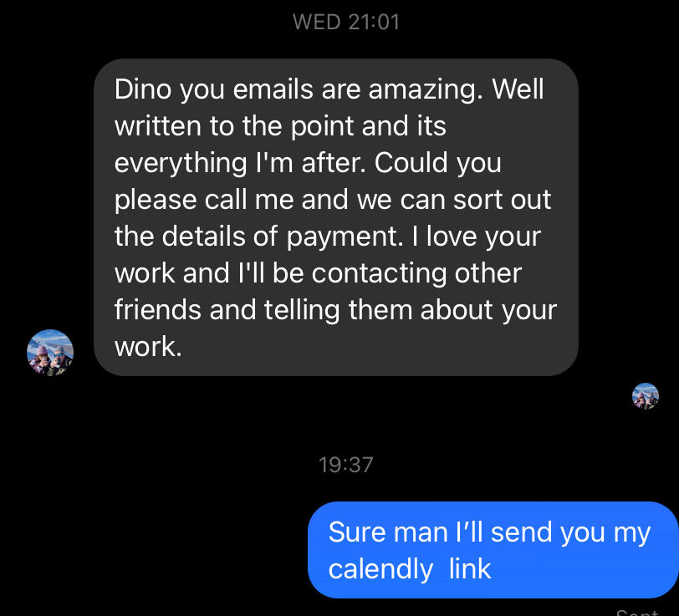Click the word "calendly" in the blue bubble
The height and width of the screenshot is (616, 679).
pyautogui.click(x=380, y=569)
